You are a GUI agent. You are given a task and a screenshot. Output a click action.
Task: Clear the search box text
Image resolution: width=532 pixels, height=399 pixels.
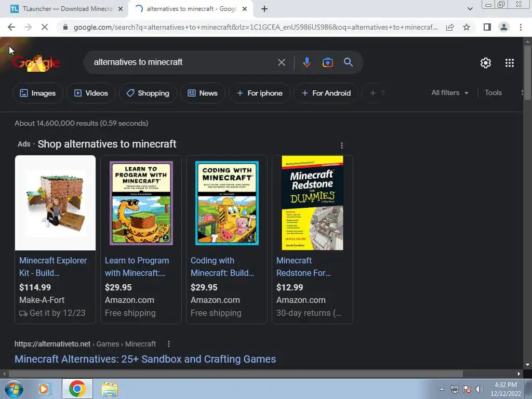point(281,62)
